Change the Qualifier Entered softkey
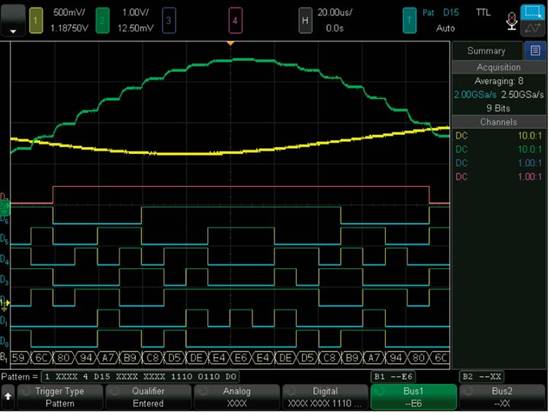 [148, 397]
